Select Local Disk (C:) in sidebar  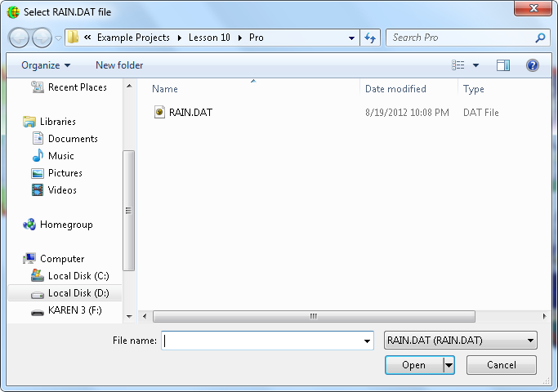click(38, 276)
